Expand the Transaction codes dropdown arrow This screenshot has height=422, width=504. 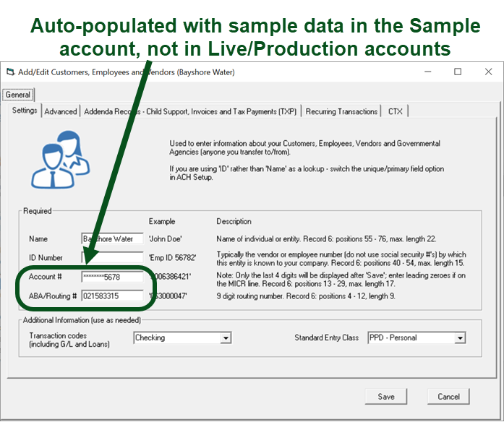click(x=226, y=338)
